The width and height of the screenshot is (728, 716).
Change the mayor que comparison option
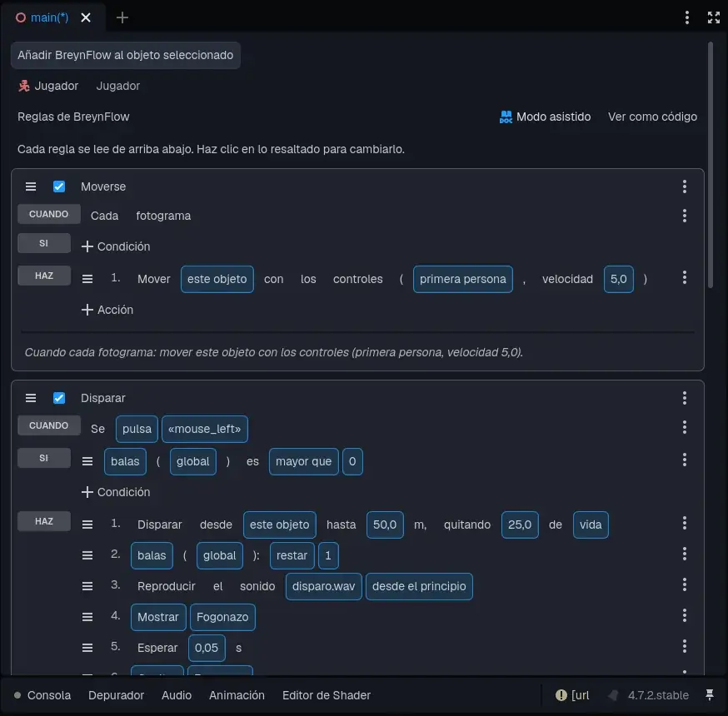(304, 462)
